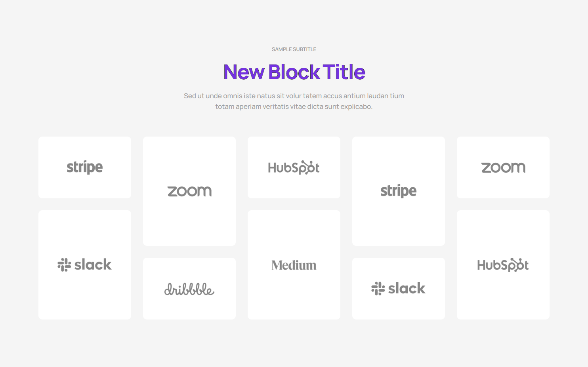Click the Medium logo
The height and width of the screenshot is (367, 588).
tap(294, 265)
